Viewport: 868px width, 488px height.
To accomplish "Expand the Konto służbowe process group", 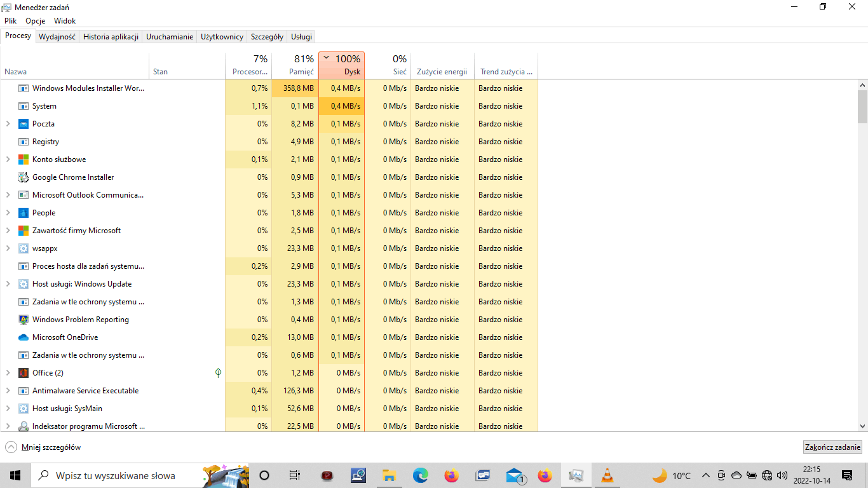I will 8,159.
